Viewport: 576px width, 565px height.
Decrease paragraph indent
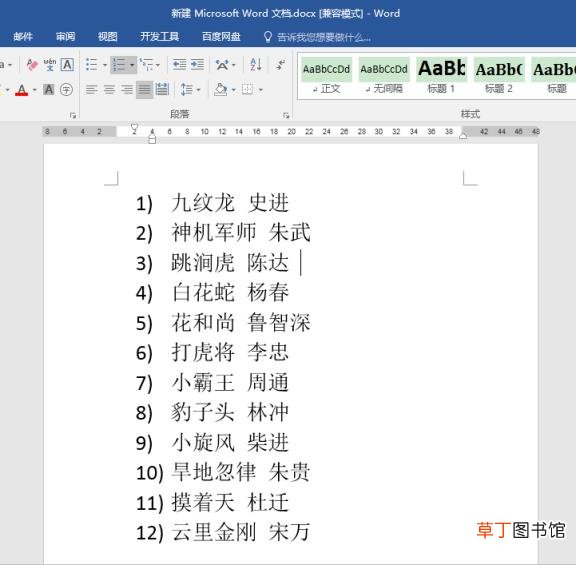(x=180, y=65)
